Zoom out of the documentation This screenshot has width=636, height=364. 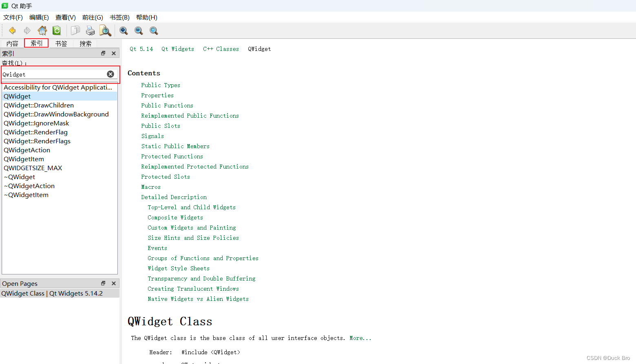(x=139, y=31)
